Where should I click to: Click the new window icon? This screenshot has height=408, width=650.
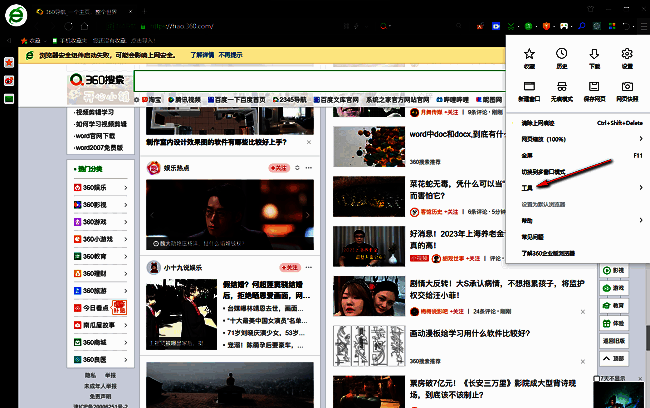click(x=530, y=89)
